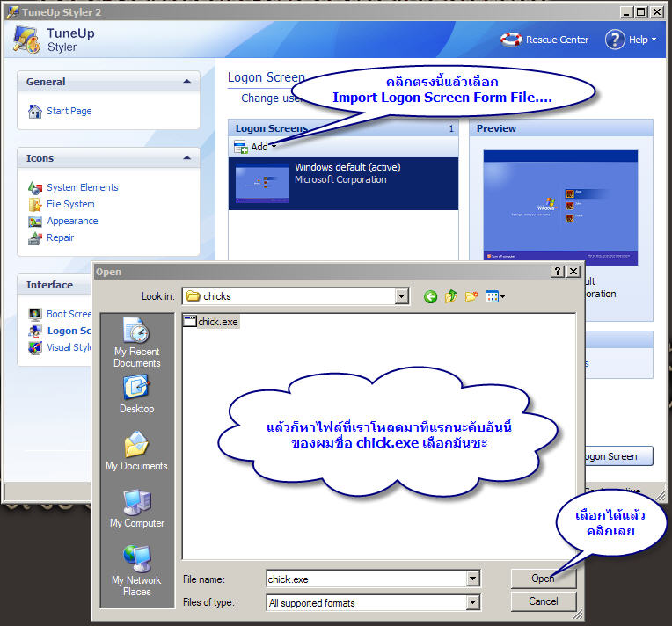Open the Appearance link
The image size is (672, 626).
point(72,221)
